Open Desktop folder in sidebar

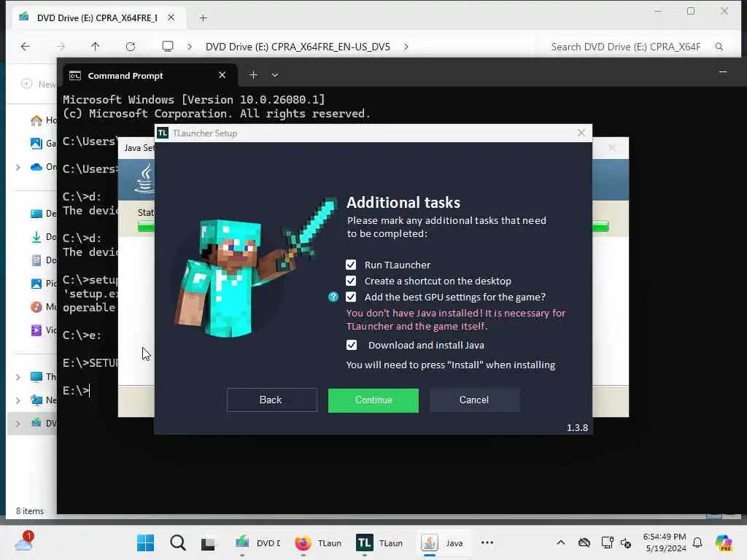click(x=43, y=214)
